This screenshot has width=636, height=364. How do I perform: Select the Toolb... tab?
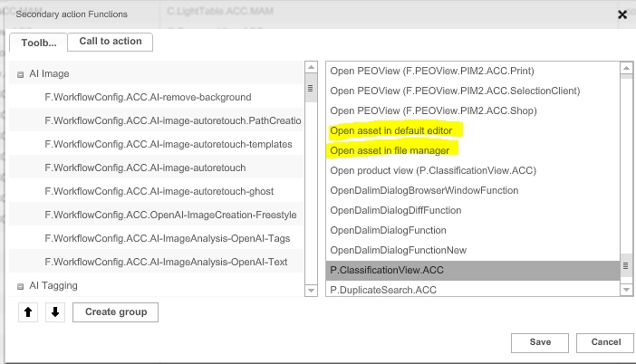[37, 43]
